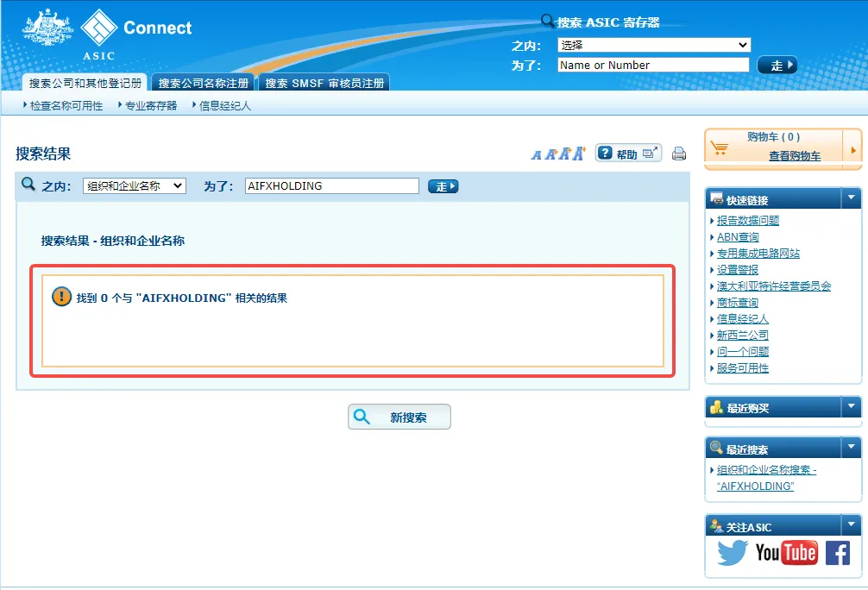Collapse the 最近购买 panel
The image size is (868, 590).
click(x=851, y=406)
